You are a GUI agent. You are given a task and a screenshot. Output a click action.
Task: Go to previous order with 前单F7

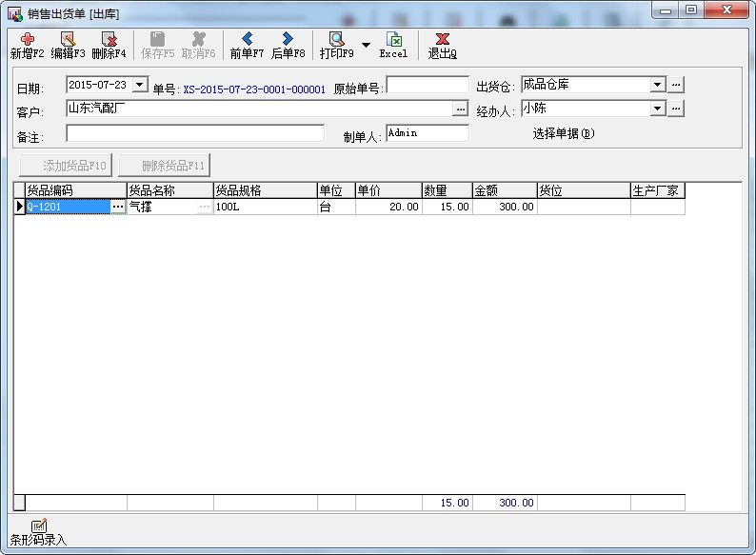pos(247,40)
